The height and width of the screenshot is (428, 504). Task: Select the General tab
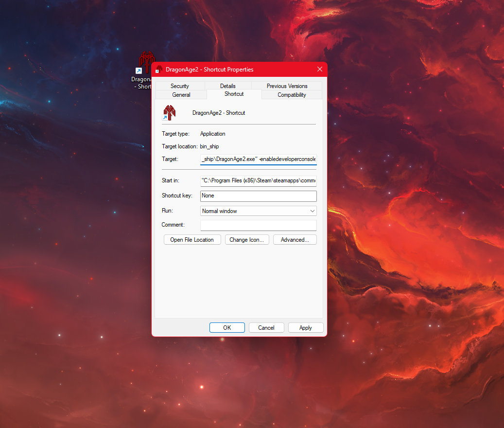pyautogui.click(x=181, y=94)
